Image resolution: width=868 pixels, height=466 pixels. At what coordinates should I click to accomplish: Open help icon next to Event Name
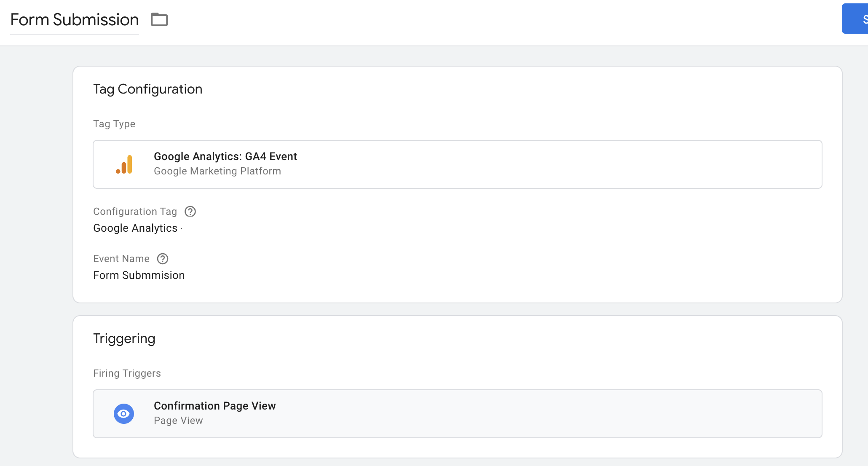pos(163,259)
